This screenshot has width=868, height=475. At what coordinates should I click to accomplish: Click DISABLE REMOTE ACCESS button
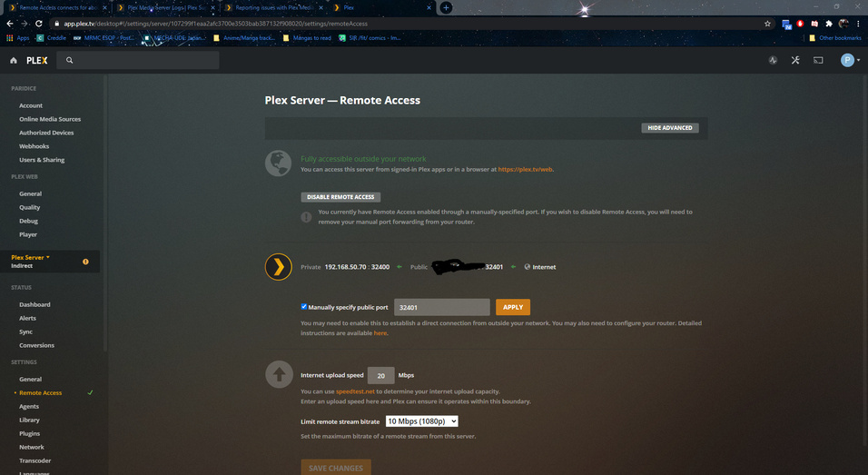(x=340, y=197)
